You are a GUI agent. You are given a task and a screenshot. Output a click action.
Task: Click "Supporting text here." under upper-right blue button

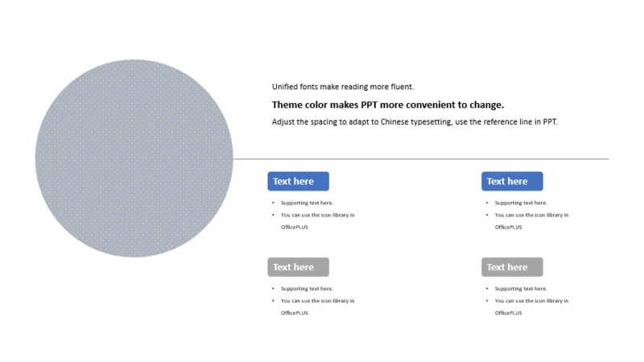521,203
